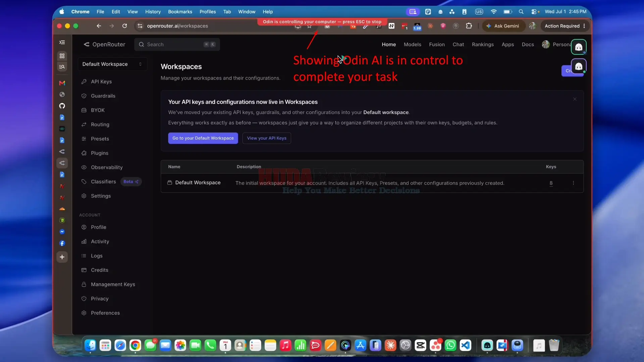Click the OpenRouter logo
This screenshot has height=362, width=644.
point(104,44)
